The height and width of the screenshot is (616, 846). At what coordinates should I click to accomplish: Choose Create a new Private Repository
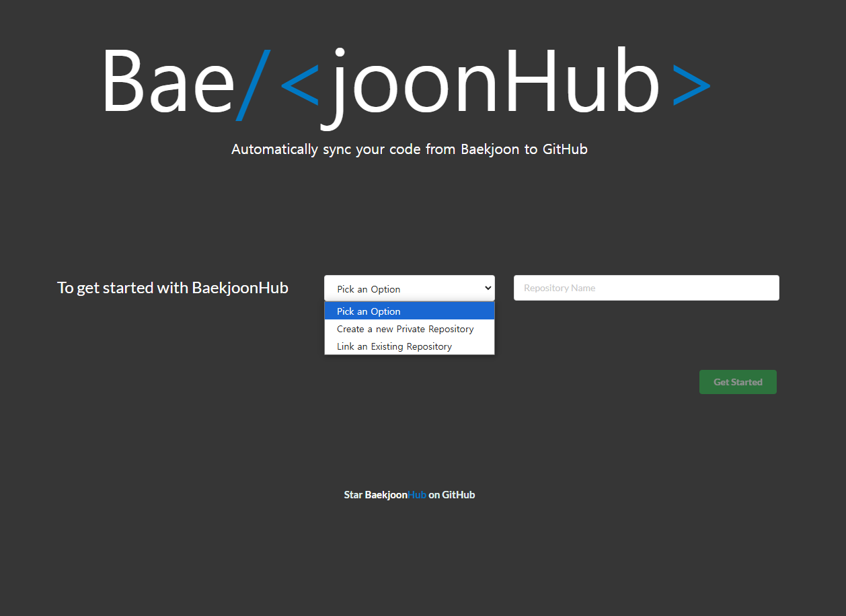[x=409, y=329]
